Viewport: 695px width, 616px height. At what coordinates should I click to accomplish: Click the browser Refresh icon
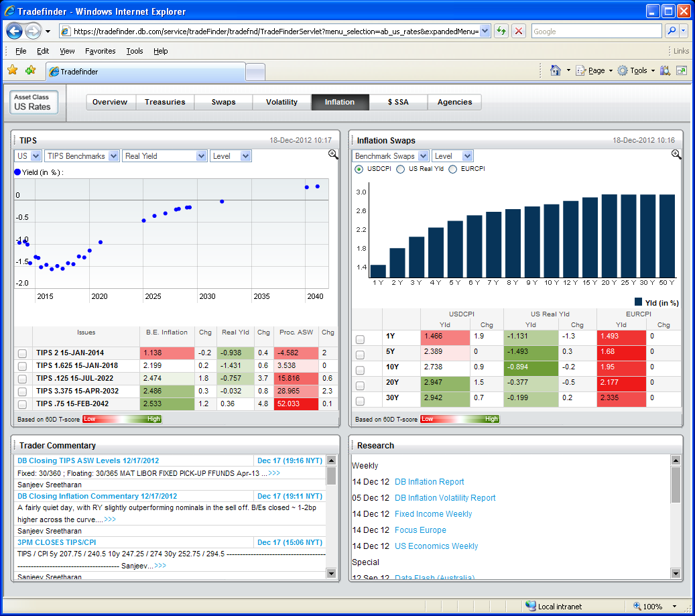coord(501,32)
